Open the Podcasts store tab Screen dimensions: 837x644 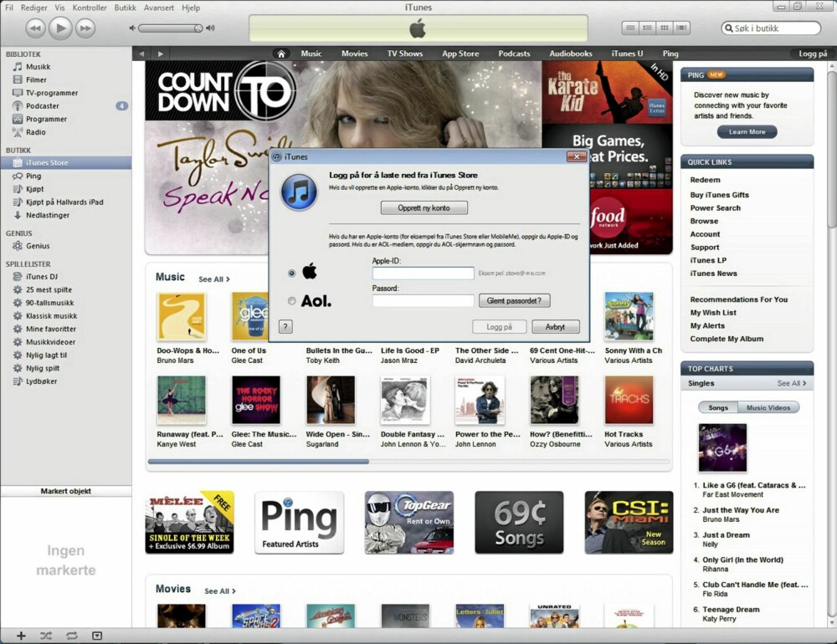tap(514, 54)
